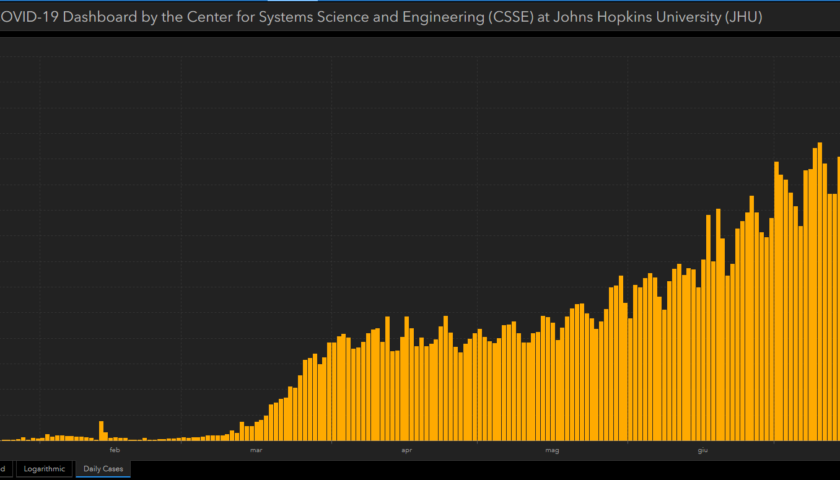Viewport: 840px width, 480px height.
Task: Click the 'mag' axis label
Action: tap(552, 451)
